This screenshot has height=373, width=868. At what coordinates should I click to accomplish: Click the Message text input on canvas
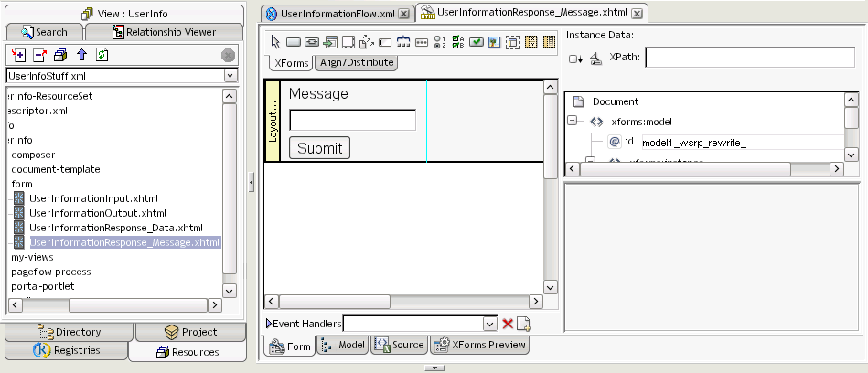coord(353,120)
